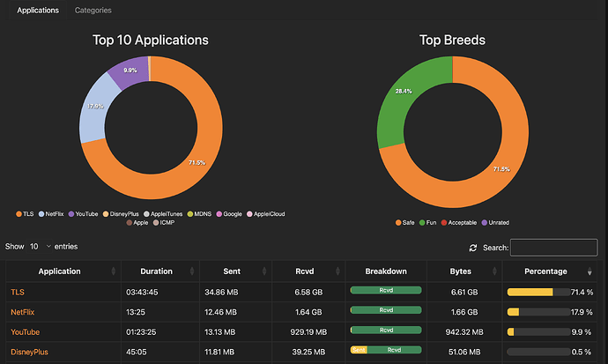Toggle DisneyPlus legend entry

pos(121,214)
